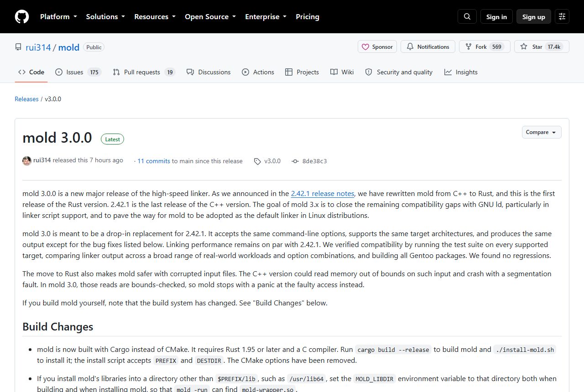The height and width of the screenshot is (392, 584).
Task: Open the Issues tab
Action: point(78,72)
